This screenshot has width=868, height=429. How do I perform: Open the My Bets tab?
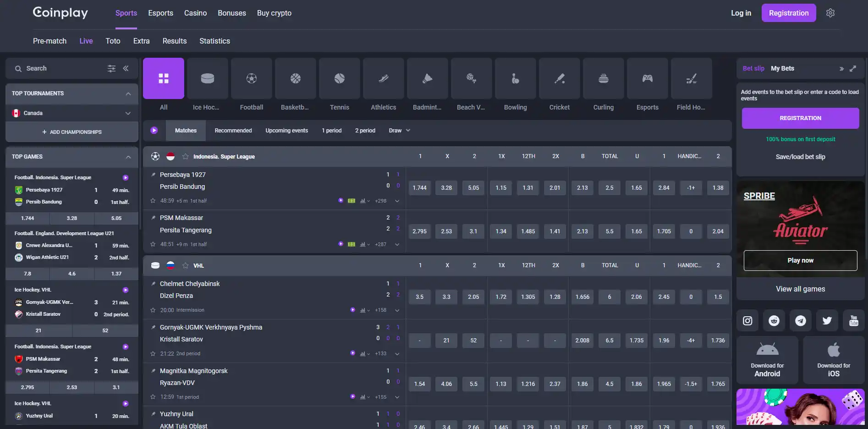782,68
